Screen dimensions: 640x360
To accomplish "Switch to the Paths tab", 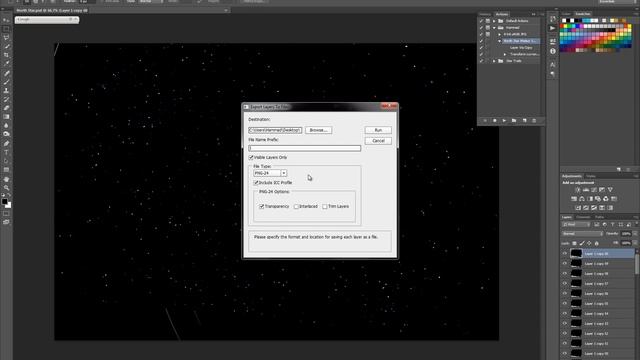I will (599, 217).
